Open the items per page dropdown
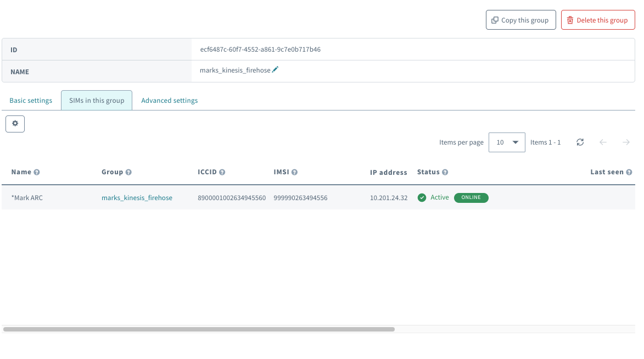The image size is (644, 359). 506,142
